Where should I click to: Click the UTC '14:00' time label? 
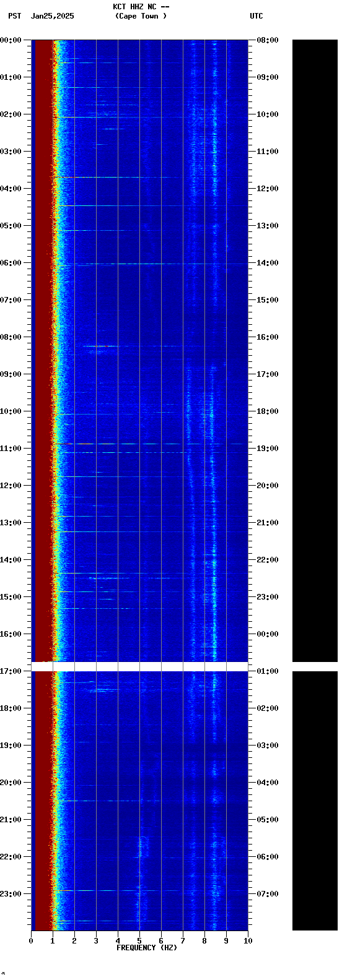click(268, 263)
